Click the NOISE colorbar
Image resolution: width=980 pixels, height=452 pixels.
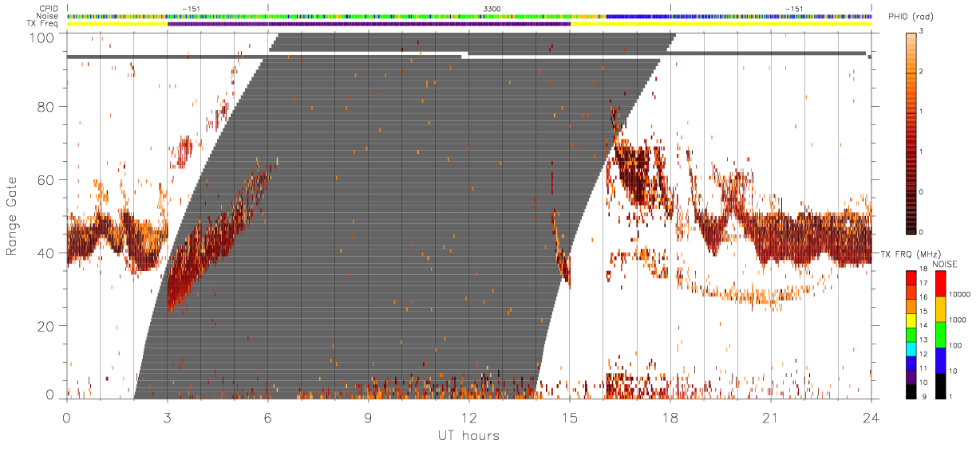(x=940, y=334)
